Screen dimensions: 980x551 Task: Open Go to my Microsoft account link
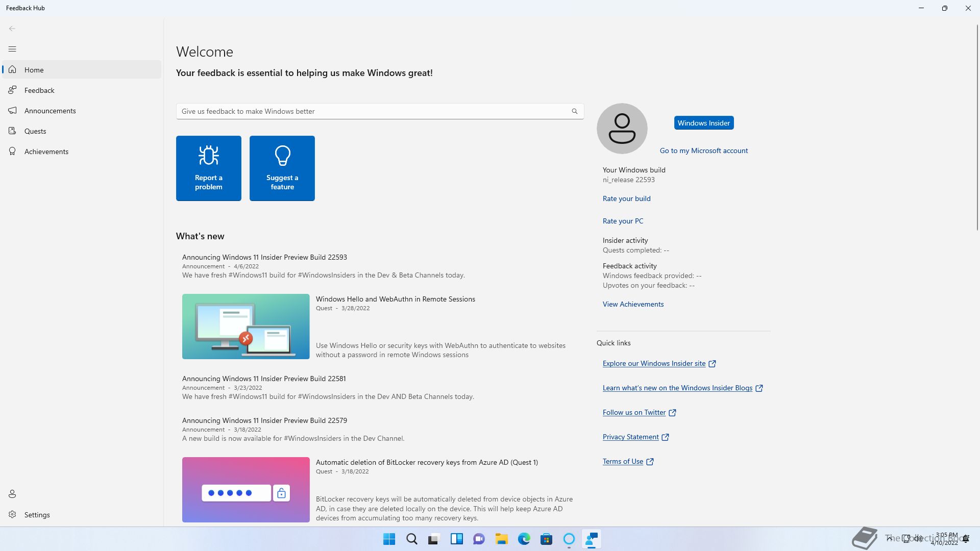[x=703, y=151]
